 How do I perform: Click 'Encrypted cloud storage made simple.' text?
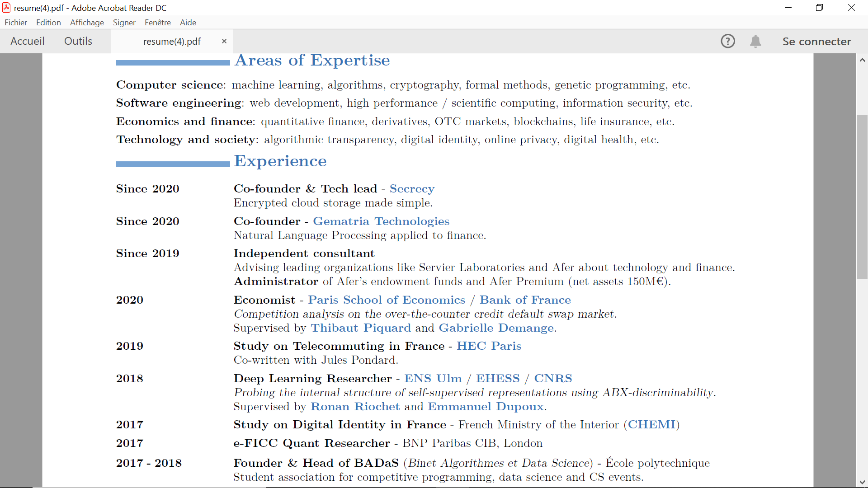point(333,203)
